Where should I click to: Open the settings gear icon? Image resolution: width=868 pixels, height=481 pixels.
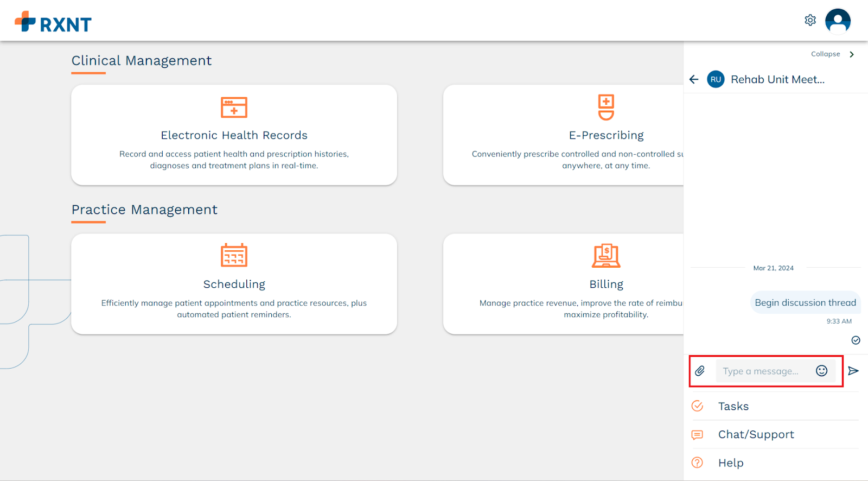pyautogui.click(x=810, y=20)
